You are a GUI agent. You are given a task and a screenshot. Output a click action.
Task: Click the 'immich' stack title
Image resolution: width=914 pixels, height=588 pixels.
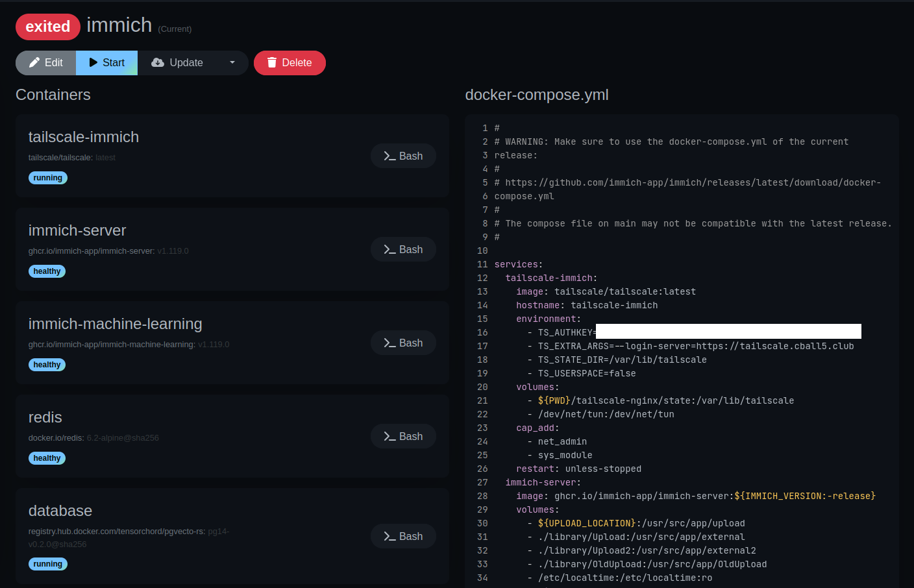click(119, 25)
